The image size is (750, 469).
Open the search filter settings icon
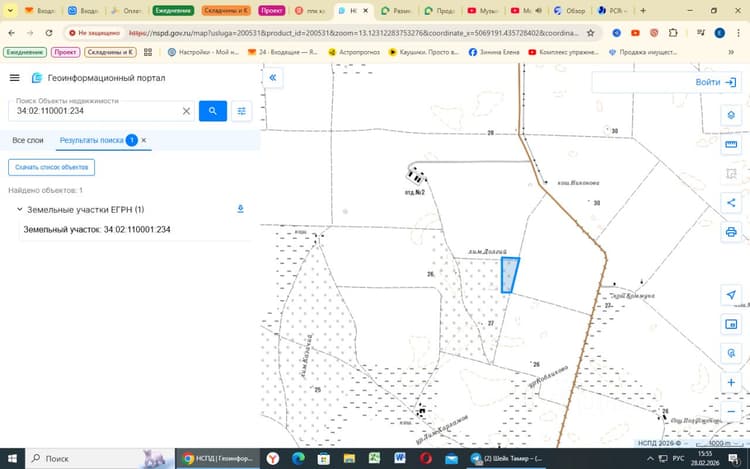click(x=242, y=111)
